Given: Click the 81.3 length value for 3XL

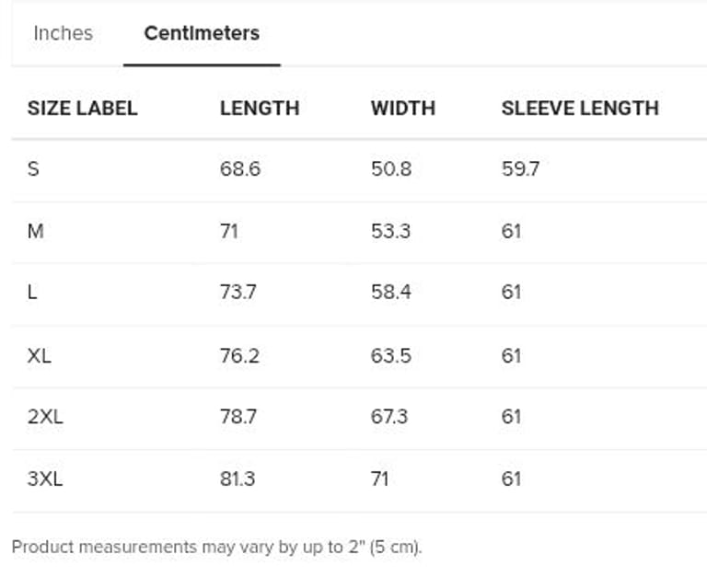Looking at the screenshot, I should 238,478.
